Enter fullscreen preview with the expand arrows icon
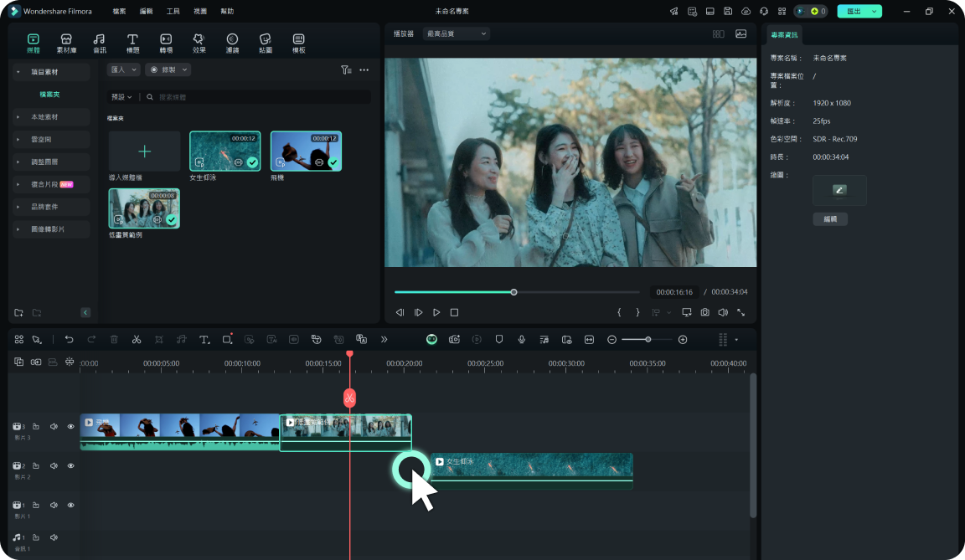The width and height of the screenshot is (965, 560). (741, 312)
